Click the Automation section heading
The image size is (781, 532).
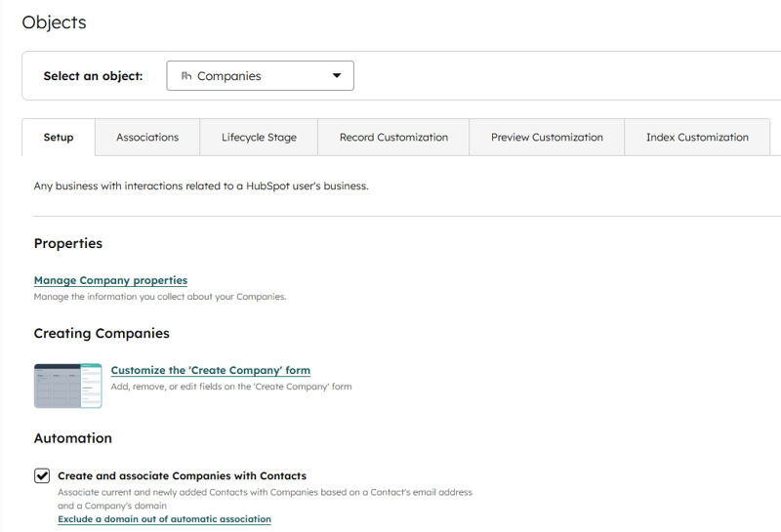point(72,438)
